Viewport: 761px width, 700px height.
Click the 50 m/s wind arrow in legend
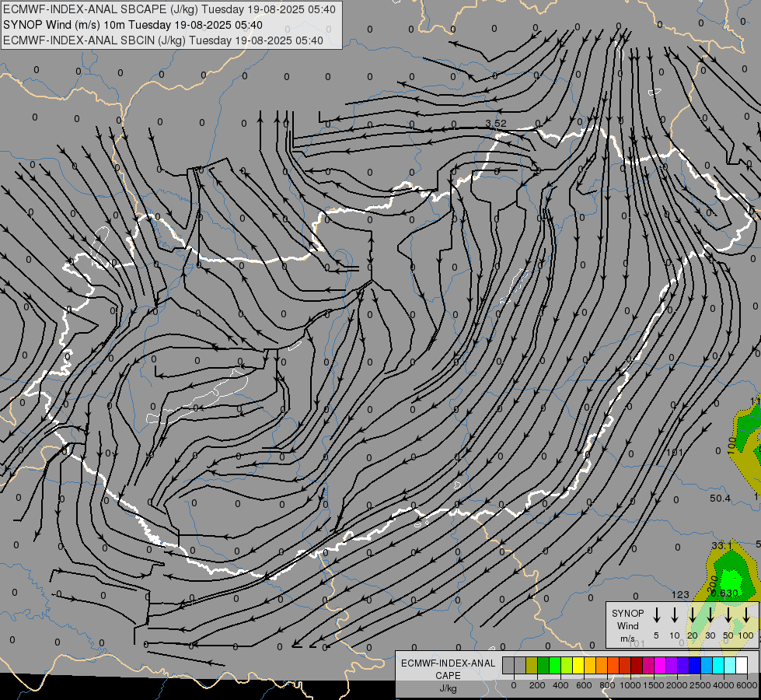click(x=728, y=614)
